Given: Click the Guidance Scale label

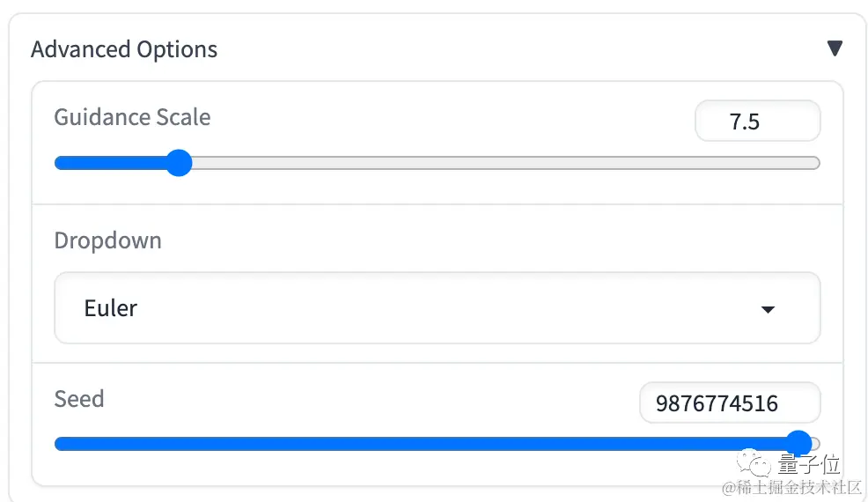Looking at the screenshot, I should [132, 117].
